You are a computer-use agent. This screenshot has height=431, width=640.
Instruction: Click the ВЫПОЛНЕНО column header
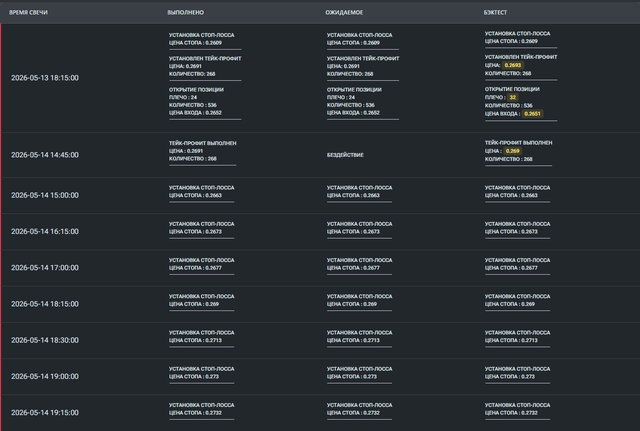tap(185, 12)
